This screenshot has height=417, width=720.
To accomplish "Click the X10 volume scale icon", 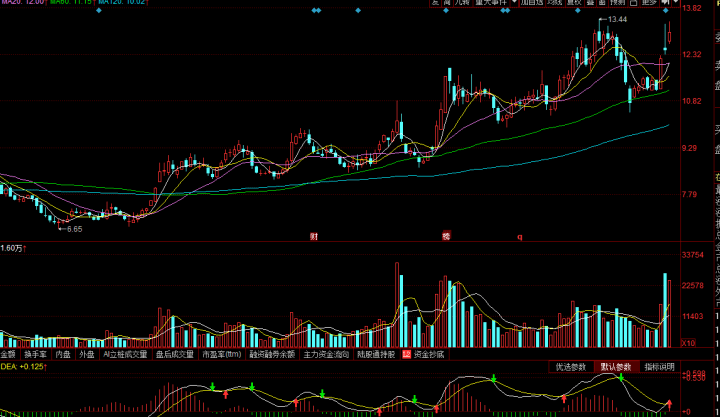I will (690, 343).
